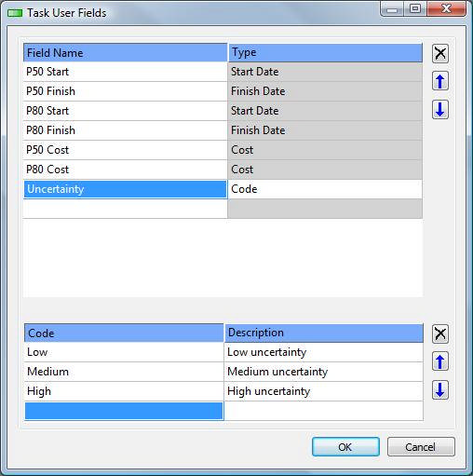
Task: Move selected field down with blue arrow
Action: [440, 110]
